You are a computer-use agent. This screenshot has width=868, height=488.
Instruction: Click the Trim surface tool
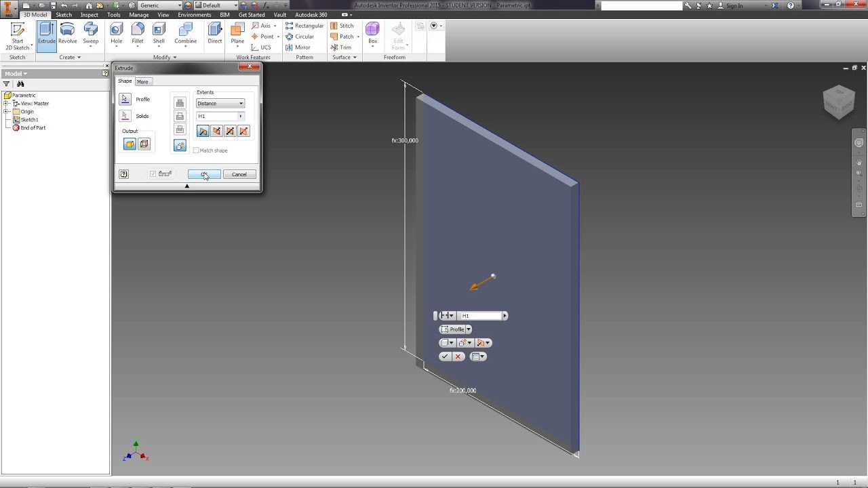(x=341, y=47)
